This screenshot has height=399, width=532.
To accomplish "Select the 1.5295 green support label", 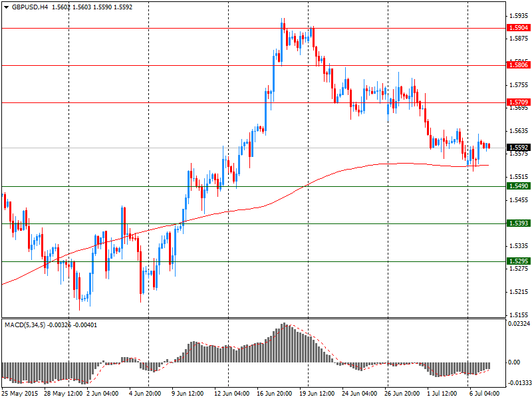I will [x=518, y=261].
